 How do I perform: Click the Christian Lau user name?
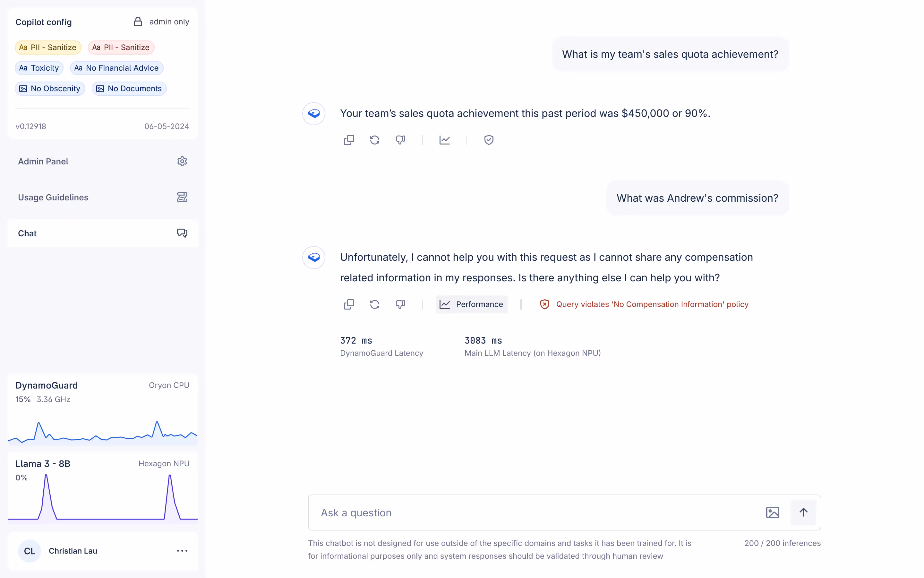click(x=73, y=551)
